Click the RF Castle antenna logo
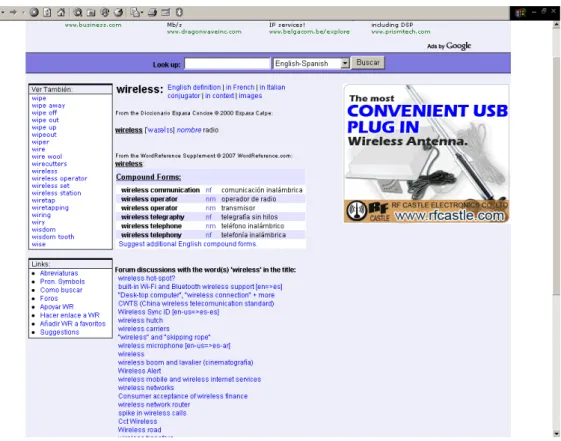 (357, 210)
